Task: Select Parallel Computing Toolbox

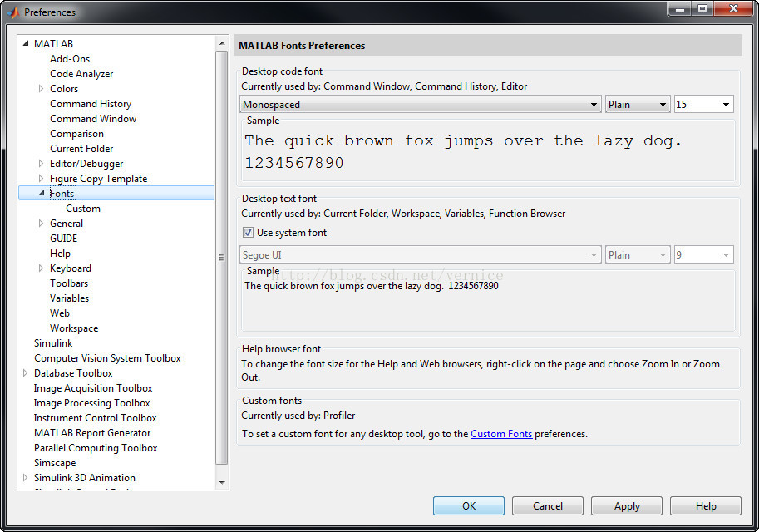Action: (96, 448)
